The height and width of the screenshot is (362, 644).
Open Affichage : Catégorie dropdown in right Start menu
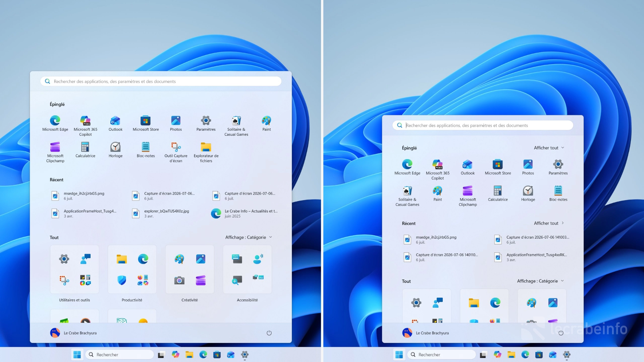click(x=540, y=281)
